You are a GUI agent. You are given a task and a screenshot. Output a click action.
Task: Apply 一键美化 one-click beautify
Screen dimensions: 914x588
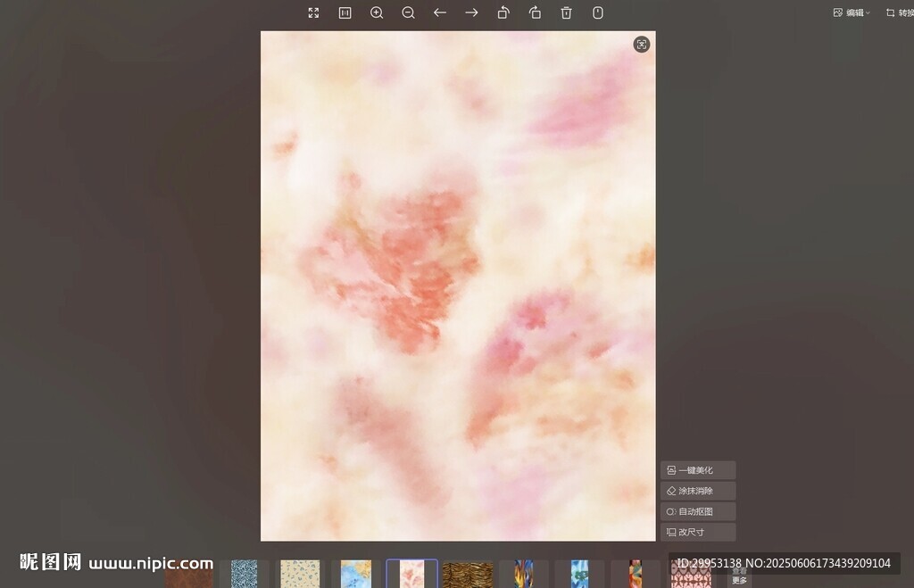(698, 470)
